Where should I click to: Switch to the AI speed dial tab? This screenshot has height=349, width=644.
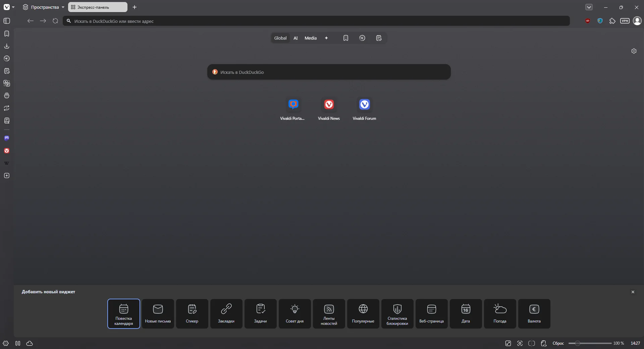[296, 38]
